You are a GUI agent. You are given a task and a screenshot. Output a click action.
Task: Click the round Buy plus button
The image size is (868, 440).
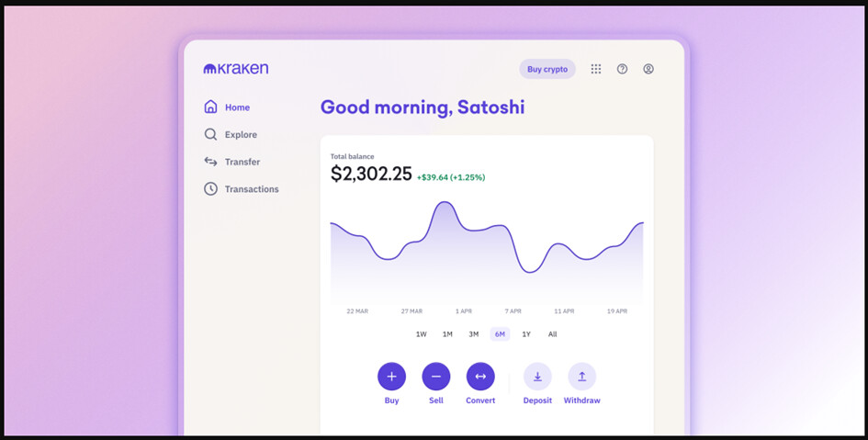click(x=391, y=377)
